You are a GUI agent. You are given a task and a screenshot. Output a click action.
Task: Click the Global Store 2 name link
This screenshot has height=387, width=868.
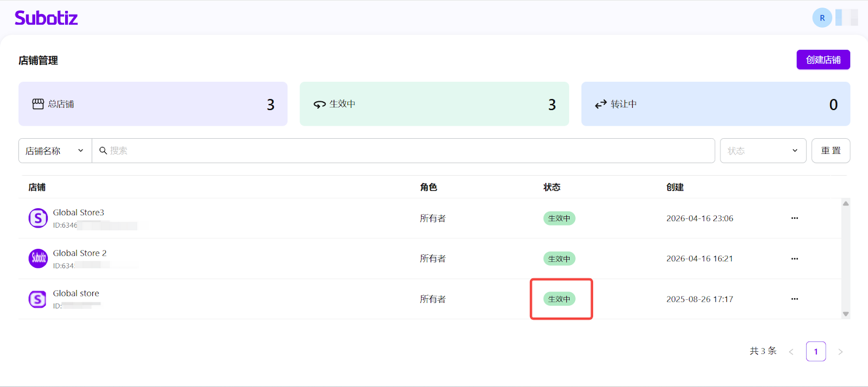coord(80,253)
